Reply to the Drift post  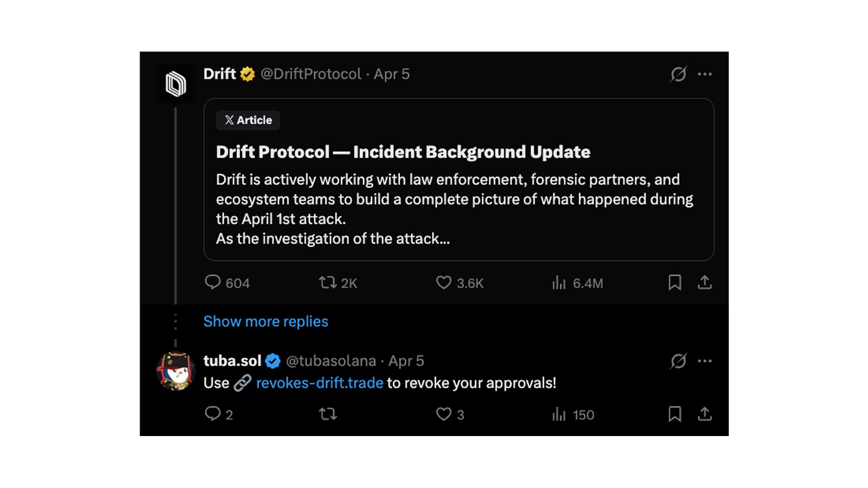(212, 282)
